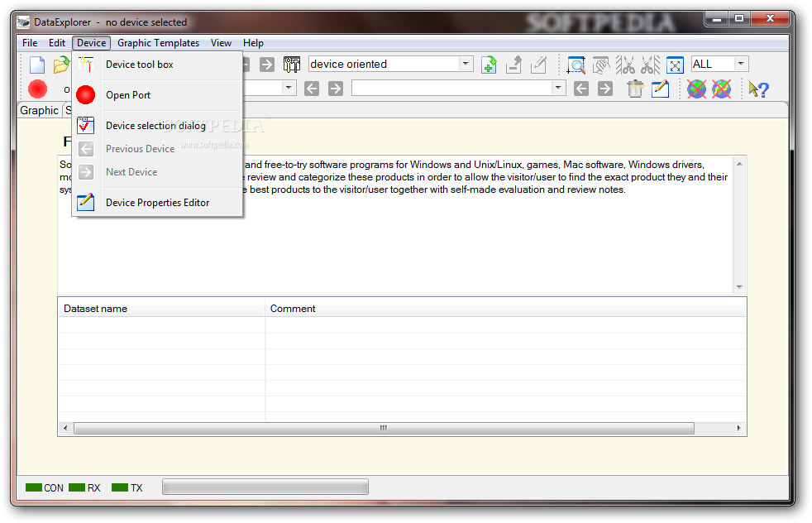Click the red record button in the toolbar
812x523 pixels.
[37, 89]
